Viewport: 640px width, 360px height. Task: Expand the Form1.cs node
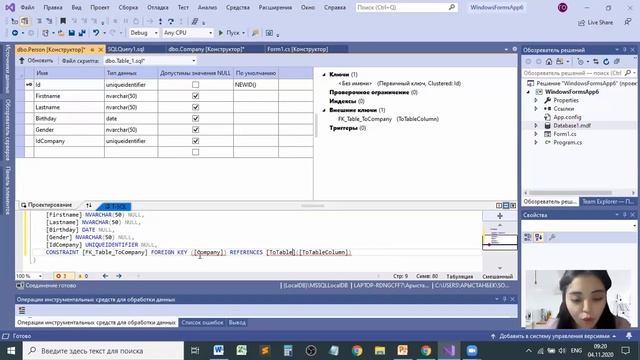point(536,134)
